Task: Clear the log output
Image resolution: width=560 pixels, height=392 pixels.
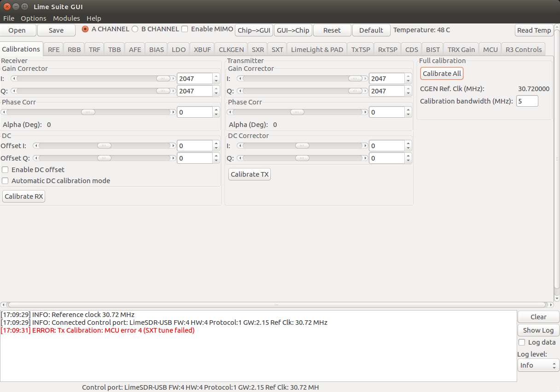Action: (538, 317)
